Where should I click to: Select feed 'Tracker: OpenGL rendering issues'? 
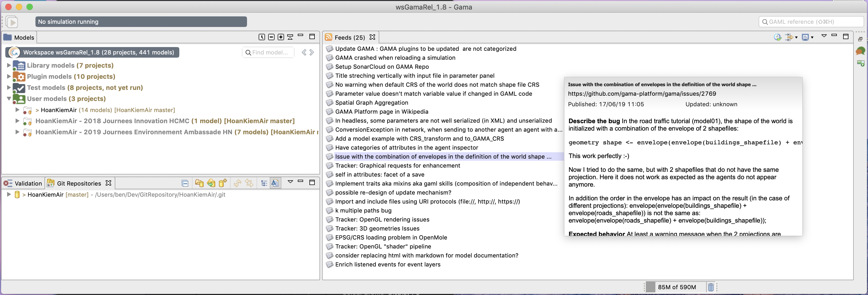coord(382,220)
